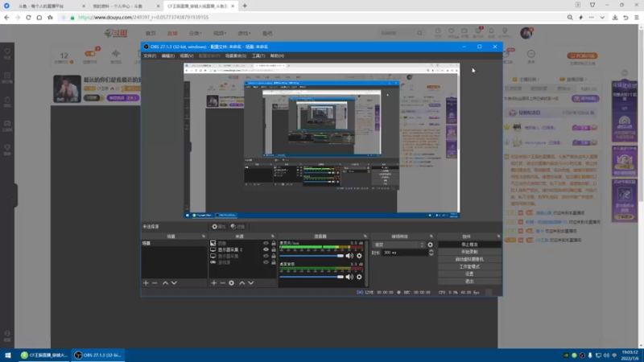Image resolution: width=644 pixels, height=362 pixels.
Task: Open 工具(T) menu in OBS
Action: click(258, 56)
